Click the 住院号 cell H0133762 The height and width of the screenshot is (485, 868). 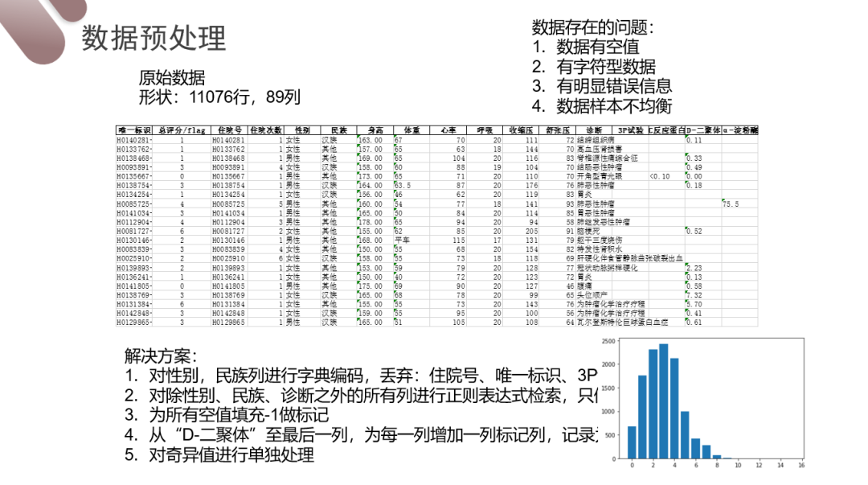pos(228,149)
